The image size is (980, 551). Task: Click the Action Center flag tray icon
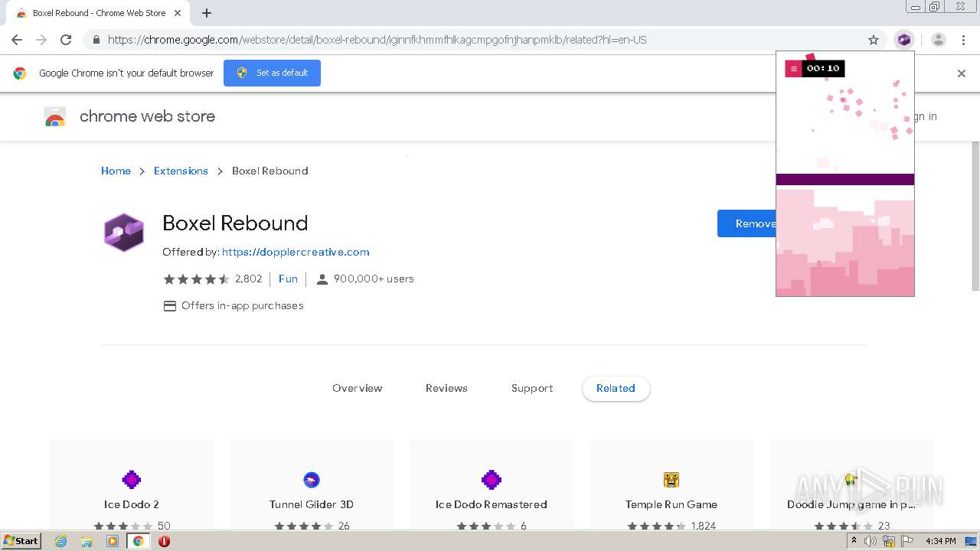908,541
